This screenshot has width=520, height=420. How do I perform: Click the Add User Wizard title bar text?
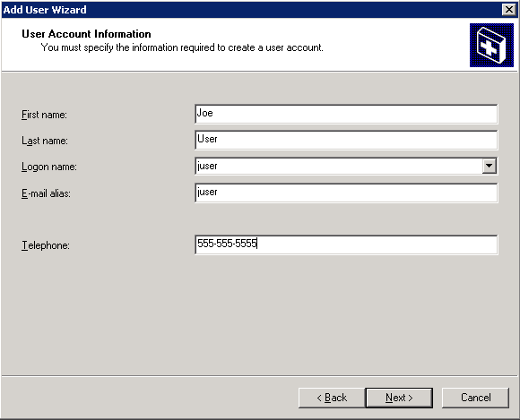tap(45, 10)
